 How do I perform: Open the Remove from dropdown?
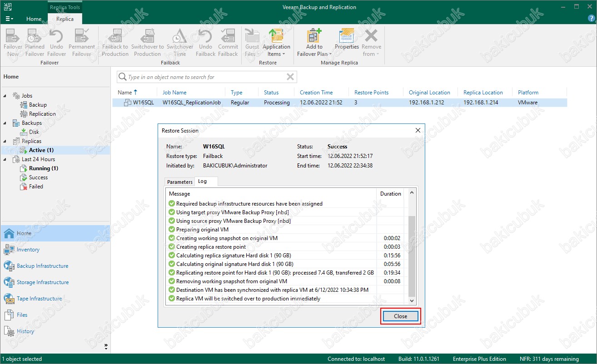coord(371,43)
